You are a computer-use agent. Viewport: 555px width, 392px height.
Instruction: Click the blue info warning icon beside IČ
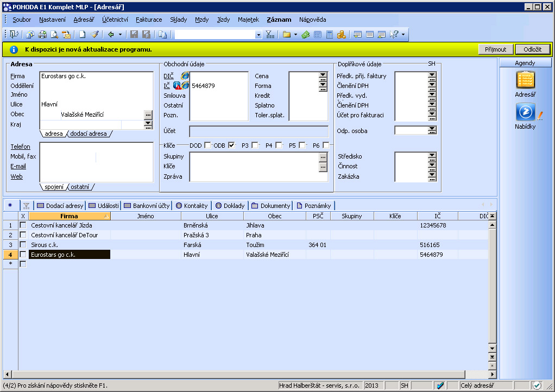177,86
